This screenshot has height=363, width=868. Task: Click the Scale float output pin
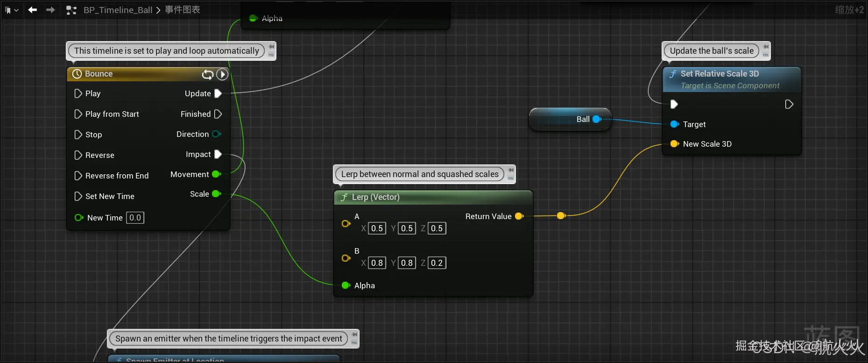pyautogui.click(x=217, y=194)
